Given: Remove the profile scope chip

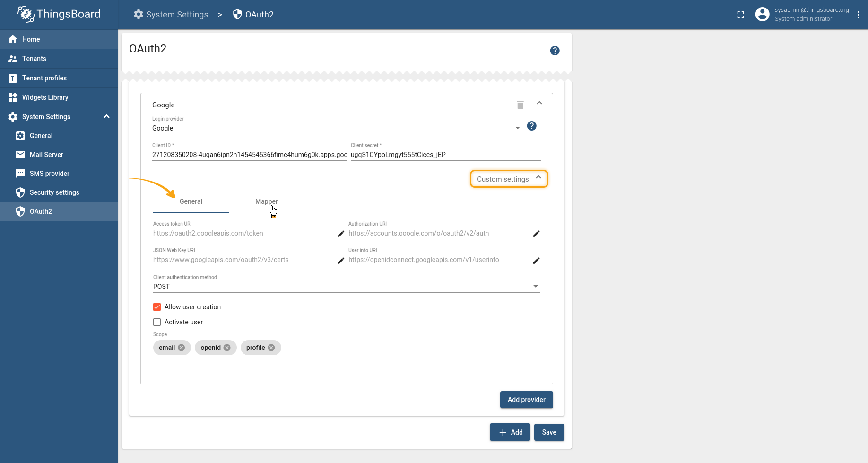Looking at the screenshot, I should 271,348.
